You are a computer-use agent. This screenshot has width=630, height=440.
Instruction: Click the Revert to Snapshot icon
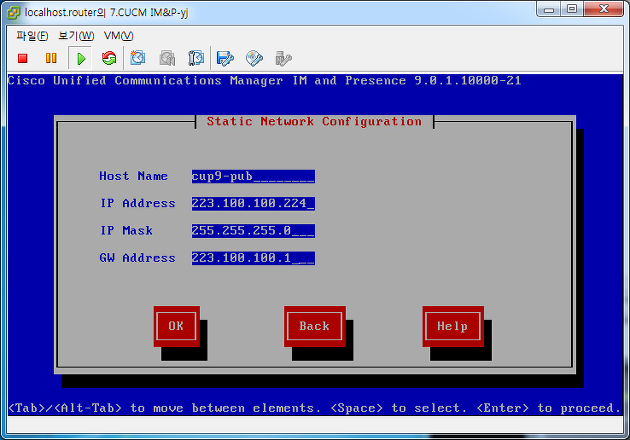pyautogui.click(x=167, y=58)
